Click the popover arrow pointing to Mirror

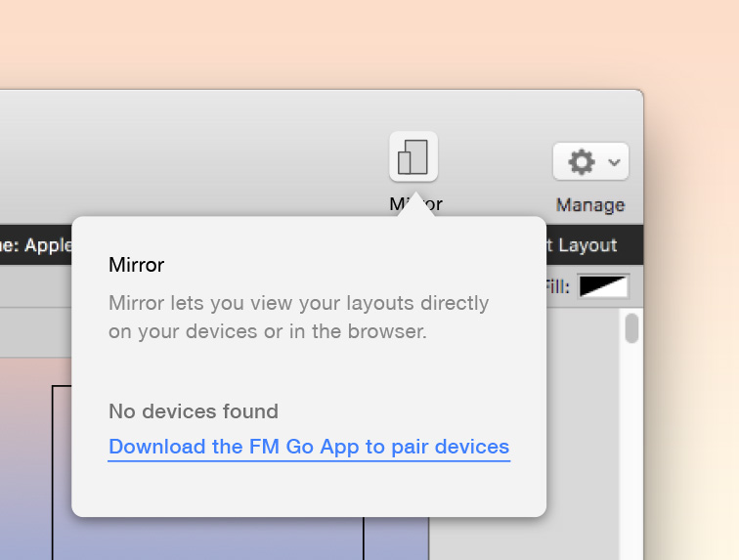415,206
